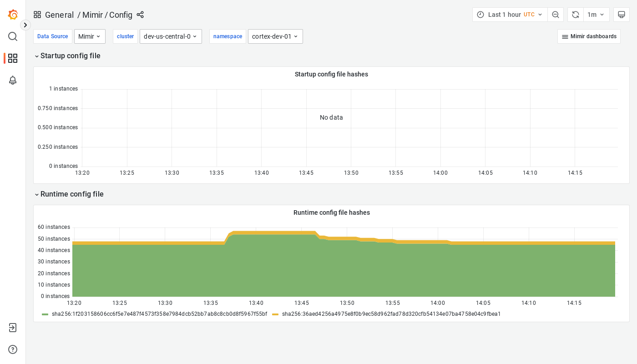Enable kiosk mode with the TV icon
The width and height of the screenshot is (637, 364).
pos(622,14)
